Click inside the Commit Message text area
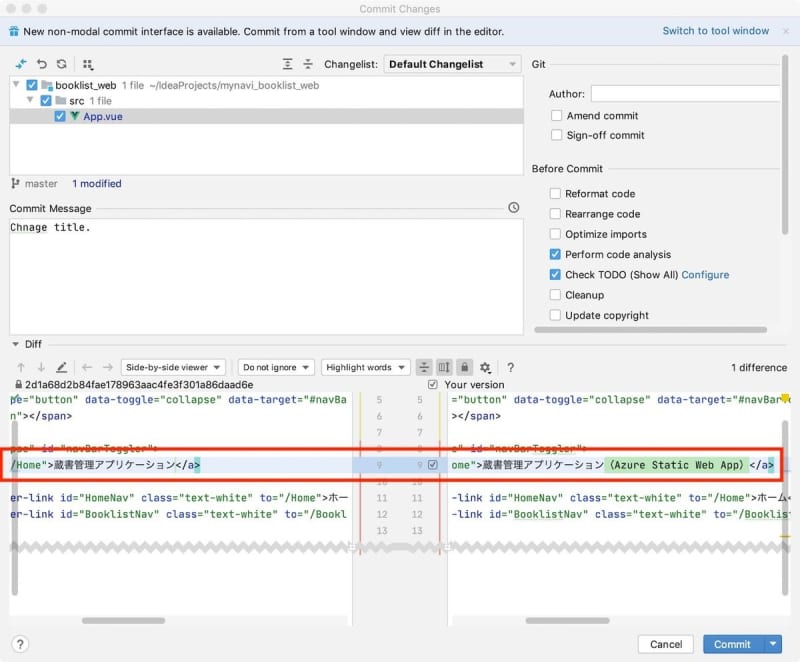Viewport: 800px width, 662px height. pyautogui.click(x=266, y=277)
